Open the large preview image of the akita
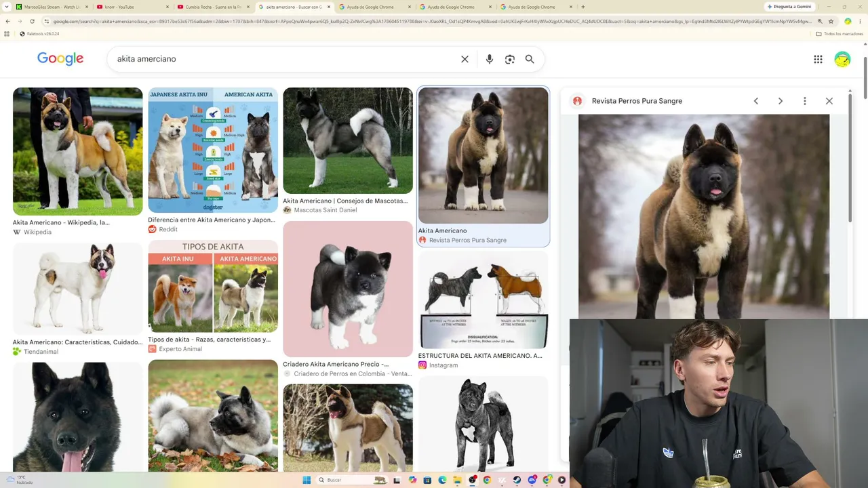The height and width of the screenshot is (488, 868). coord(704,216)
